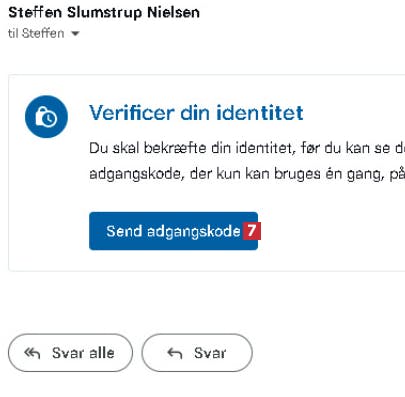The height and width of the screenshot is (397, 405).
Task: Reply to sender with the 'Svar' button
Action: coord(197,353)
